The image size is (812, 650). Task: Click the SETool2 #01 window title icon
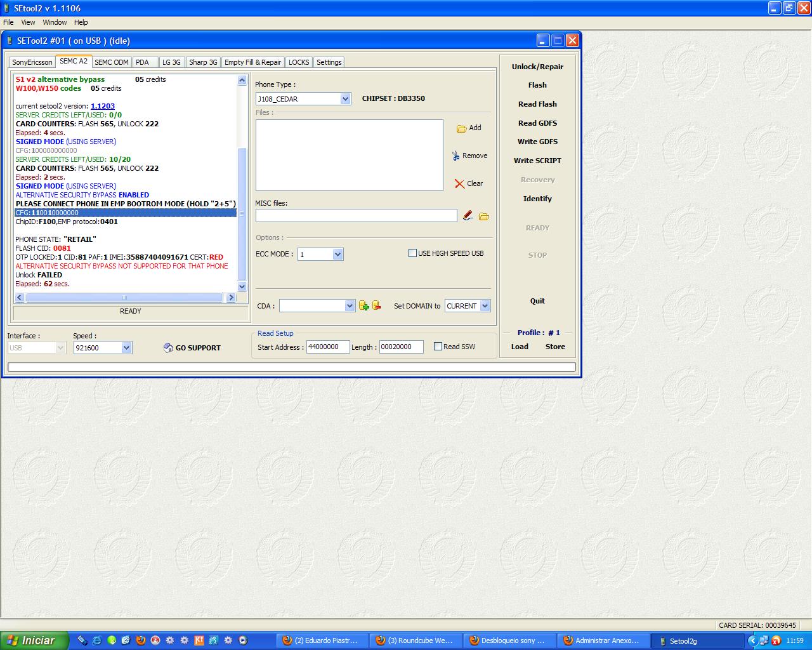point(10,41)
